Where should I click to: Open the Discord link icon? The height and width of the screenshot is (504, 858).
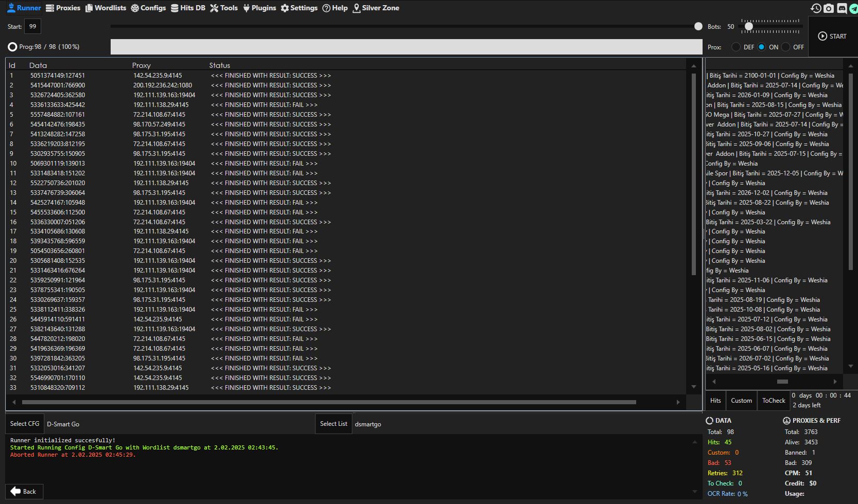(842, 8)
